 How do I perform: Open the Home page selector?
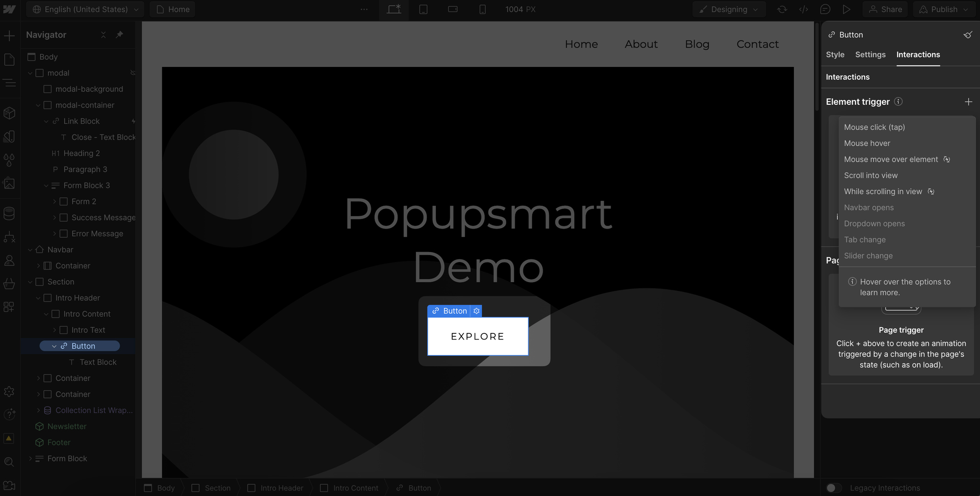173,9
